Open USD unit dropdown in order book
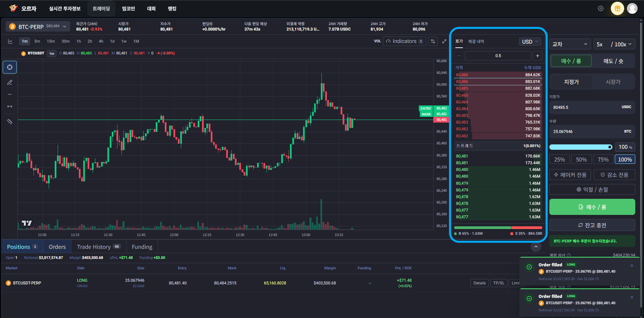 pos(530,42)
